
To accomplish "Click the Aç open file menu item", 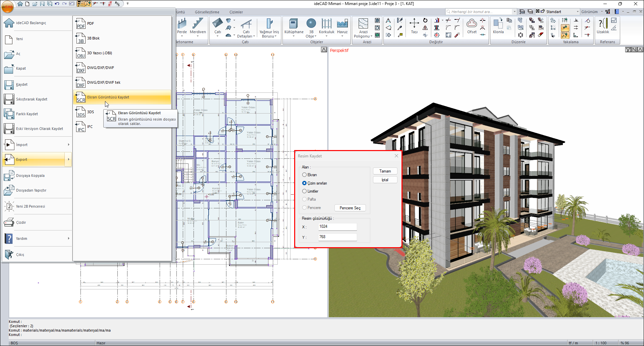I will pyautogui.click(x=37, y=54).
